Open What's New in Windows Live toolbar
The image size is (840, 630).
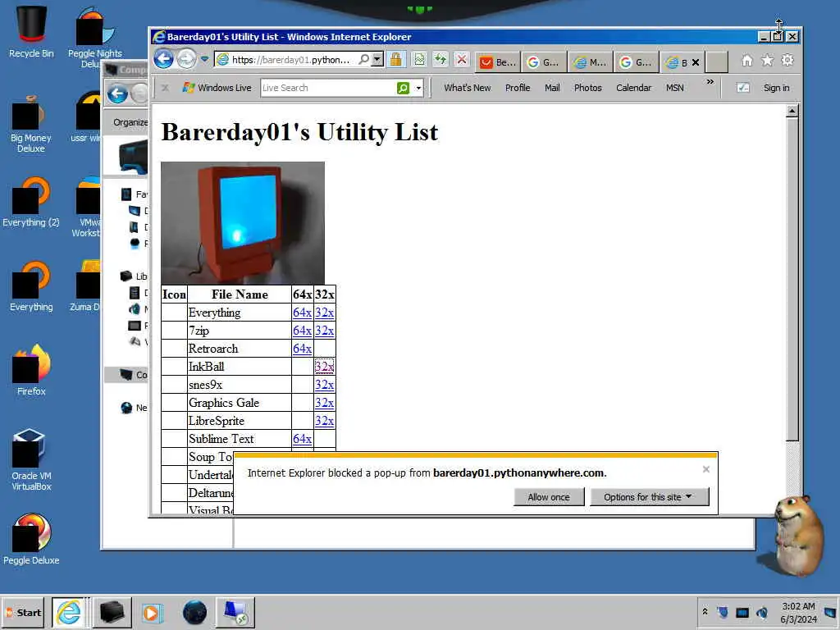pos(467,88)
